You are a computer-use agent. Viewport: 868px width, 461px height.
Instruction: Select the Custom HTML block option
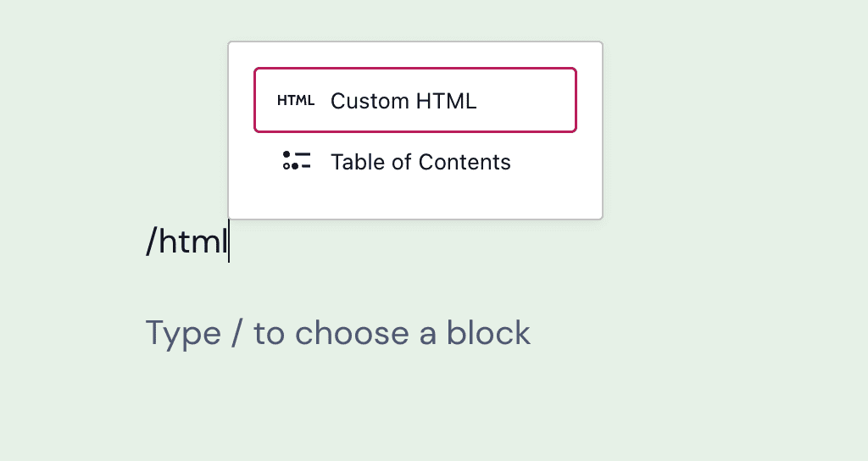[x=415, y=100]
